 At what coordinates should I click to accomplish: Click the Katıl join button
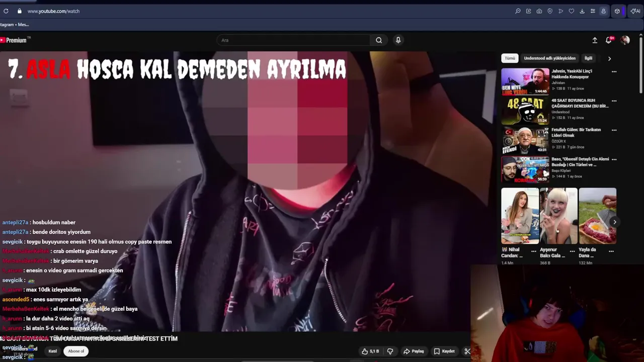pyautogui.click(x=53, y=351)
